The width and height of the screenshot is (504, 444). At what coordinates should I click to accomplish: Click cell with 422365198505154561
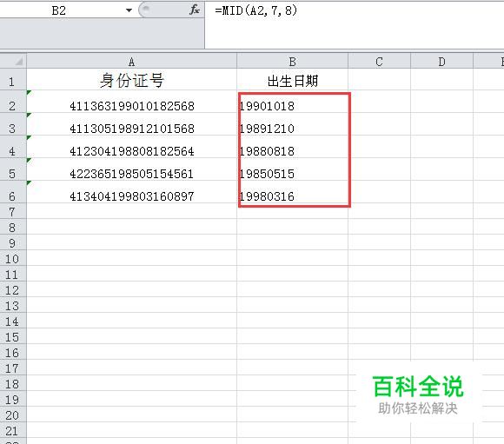click(x=131, y=169)
